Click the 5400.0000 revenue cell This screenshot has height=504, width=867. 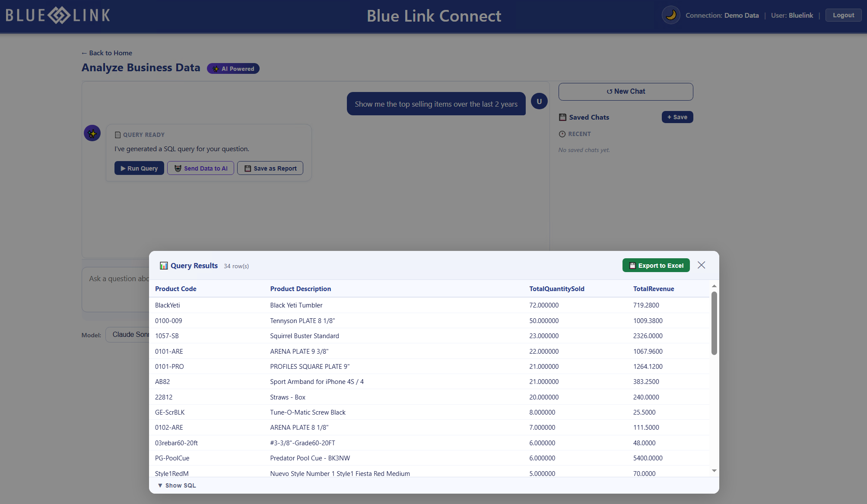(x=648, y=458)
